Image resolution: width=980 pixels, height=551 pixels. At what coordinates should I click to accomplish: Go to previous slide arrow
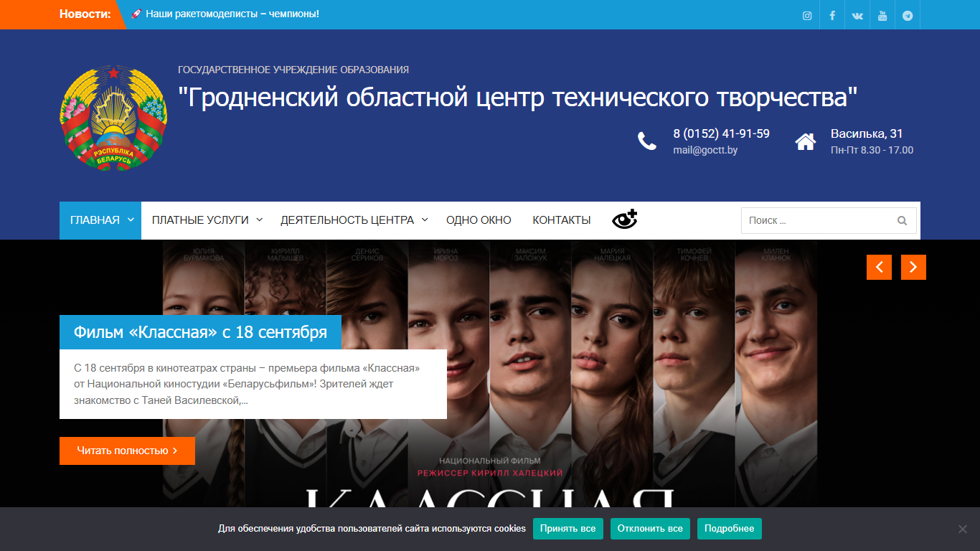(879, 267)
